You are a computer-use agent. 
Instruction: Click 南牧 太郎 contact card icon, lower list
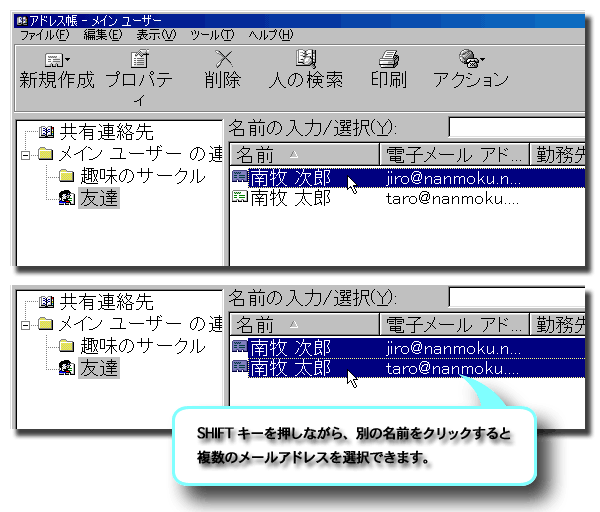[x=240, y=367]
